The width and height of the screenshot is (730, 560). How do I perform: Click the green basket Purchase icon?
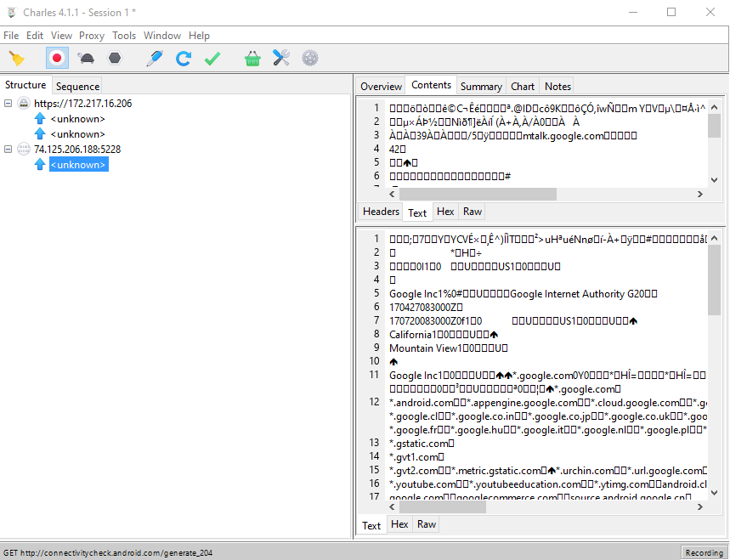252,59
